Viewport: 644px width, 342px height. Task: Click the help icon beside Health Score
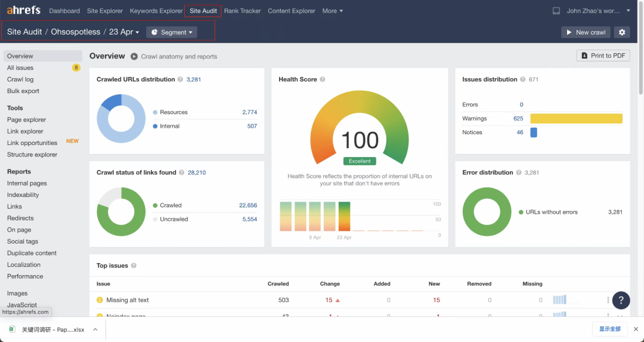[323, 79]
